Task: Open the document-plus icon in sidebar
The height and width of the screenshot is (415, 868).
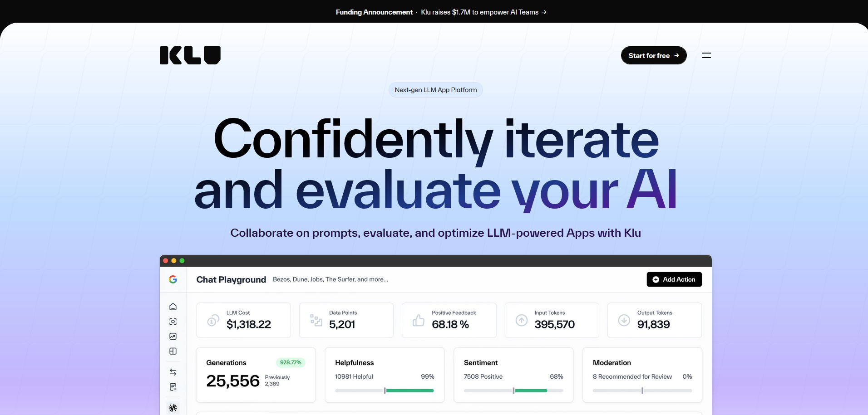Action: click(173, 387)
